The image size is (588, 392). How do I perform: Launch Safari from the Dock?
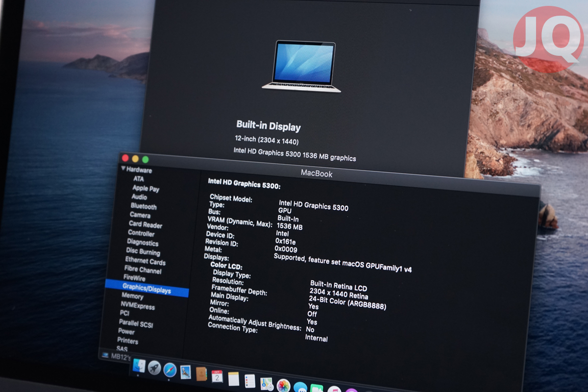(x=170, y=369)
